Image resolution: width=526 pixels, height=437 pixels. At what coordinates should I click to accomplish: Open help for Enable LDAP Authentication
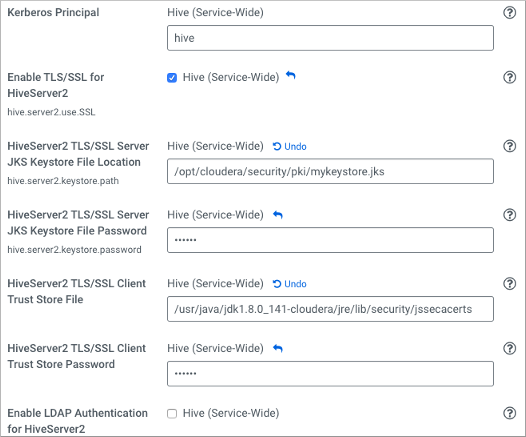pyautogui.click(x=509, y=413)
